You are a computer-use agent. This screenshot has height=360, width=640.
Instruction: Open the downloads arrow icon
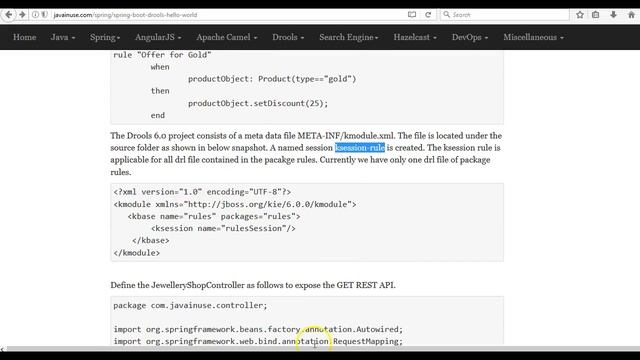click(x=613, y=15)
